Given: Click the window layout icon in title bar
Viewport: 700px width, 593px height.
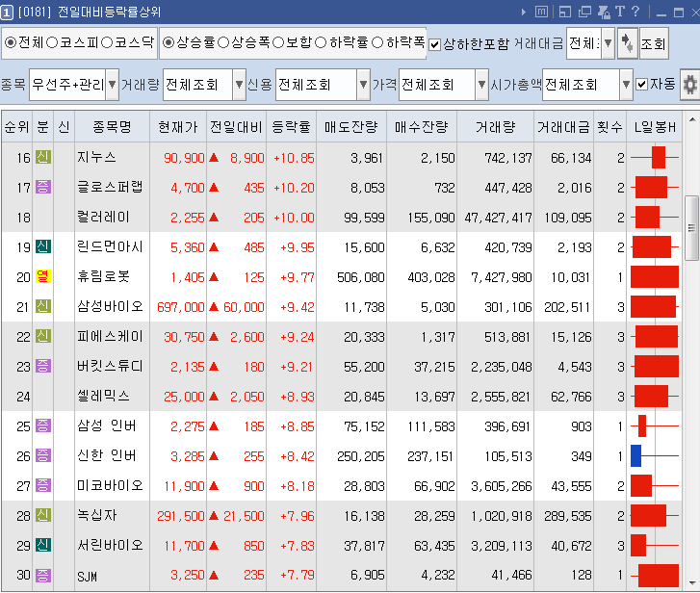Looking at the screenshot, I should pyautogui.click(x=565, y=13).
